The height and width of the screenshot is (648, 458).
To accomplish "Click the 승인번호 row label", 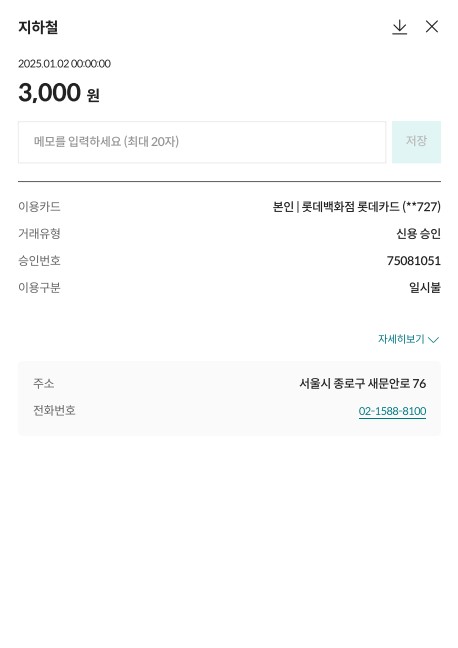I will click(39, 260).
